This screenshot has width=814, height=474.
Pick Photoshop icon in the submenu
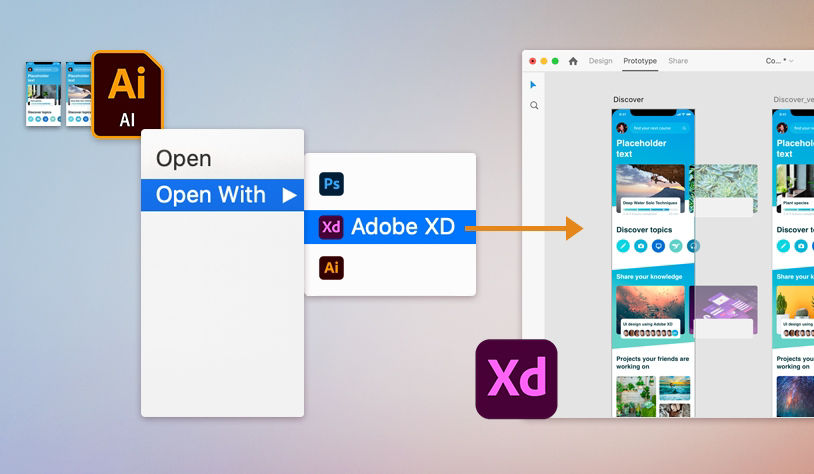pos(331,184)
